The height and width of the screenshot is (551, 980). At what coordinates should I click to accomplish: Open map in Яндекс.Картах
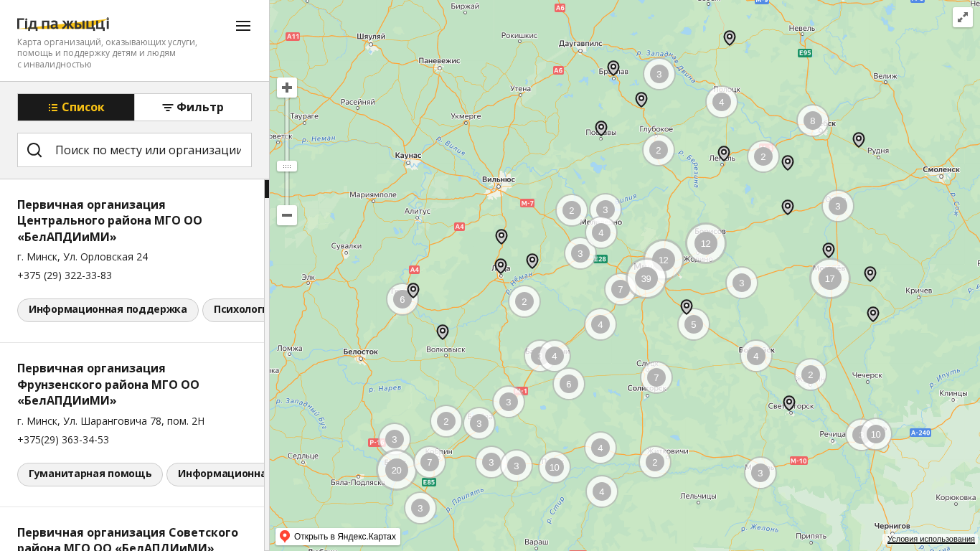click(338, 537)
